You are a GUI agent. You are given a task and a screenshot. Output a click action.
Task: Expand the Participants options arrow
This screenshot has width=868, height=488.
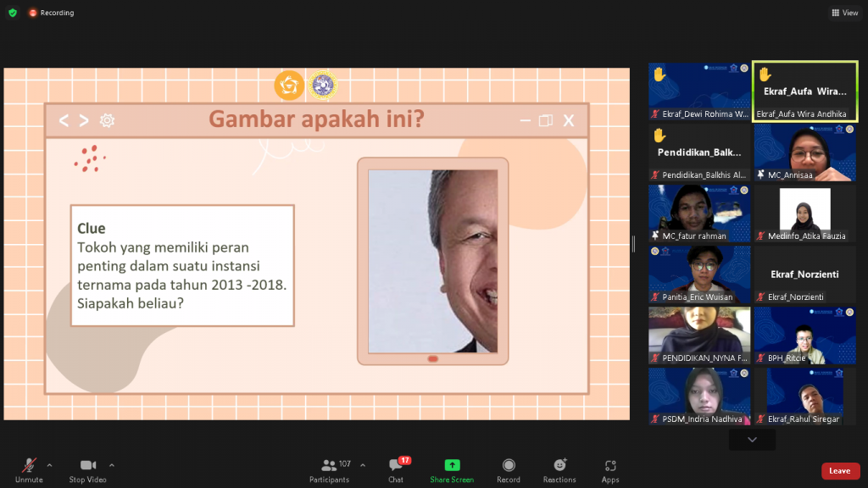tap(363, 465)
